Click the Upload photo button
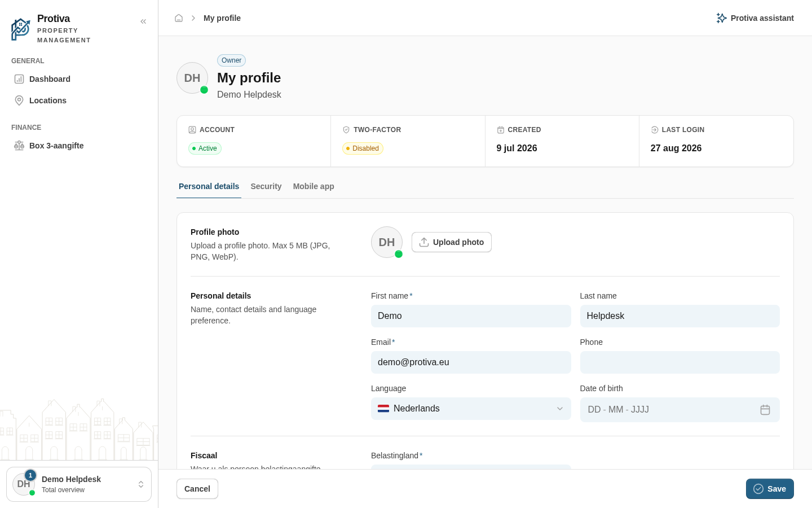Viewport: 812px width, 508px height. [452, 242]
